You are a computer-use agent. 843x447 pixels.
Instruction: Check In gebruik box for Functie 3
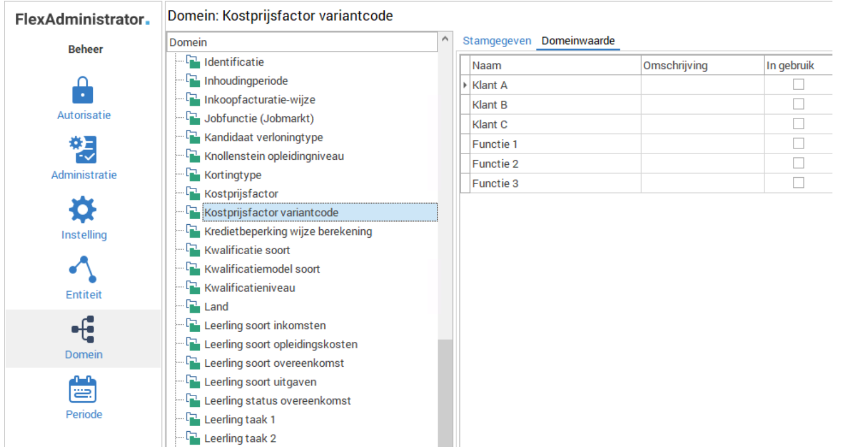click(x=798, y=183)
